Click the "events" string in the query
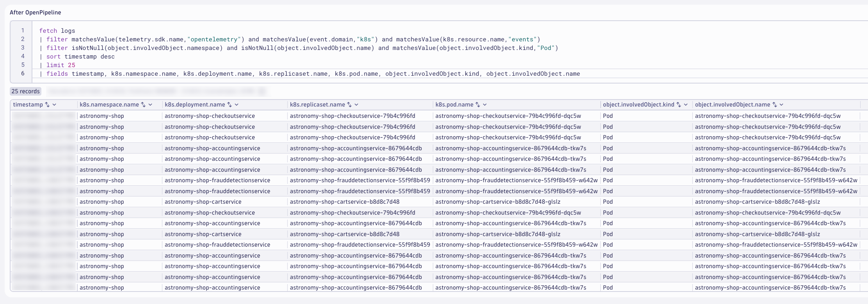Screen dimensions: 868x304 click(x=523, y=39)
